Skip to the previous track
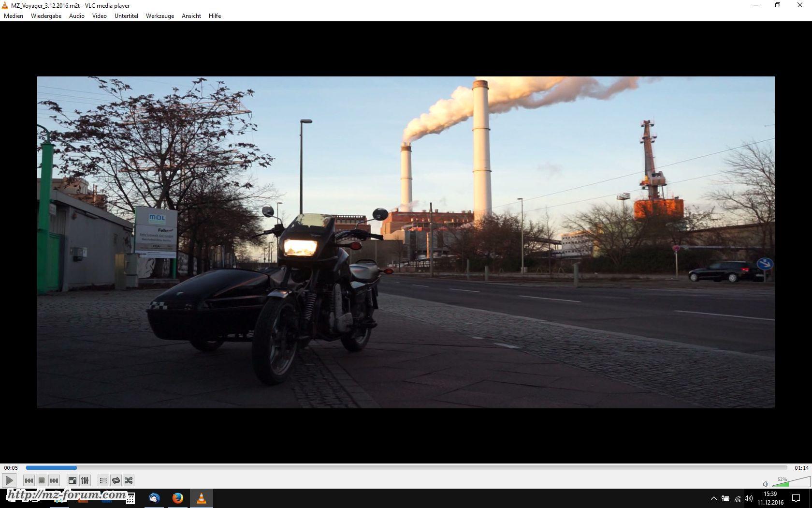This screenshot has width=812, height=508. pos(29,480)
